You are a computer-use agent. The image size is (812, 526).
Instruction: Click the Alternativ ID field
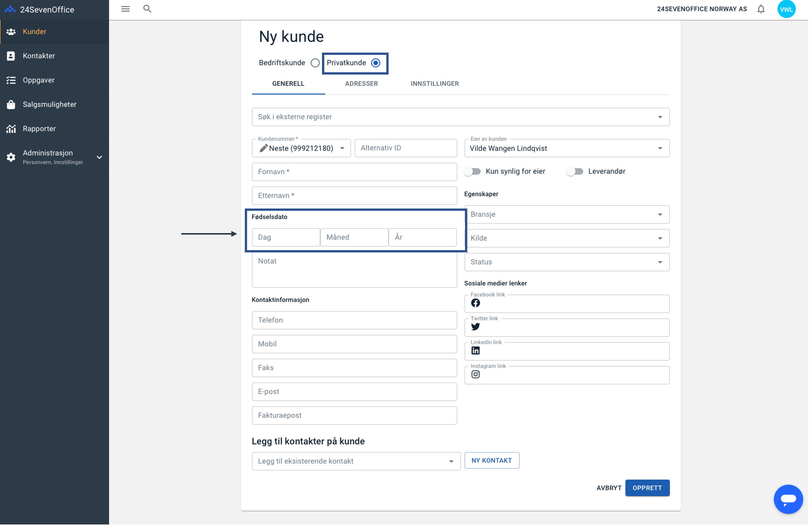pos(406,148)
